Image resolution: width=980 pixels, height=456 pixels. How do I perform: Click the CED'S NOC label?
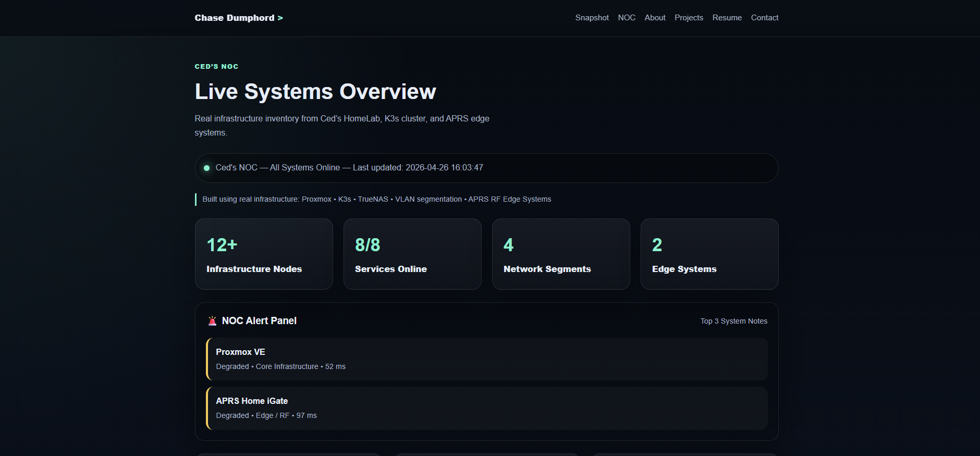216,67
